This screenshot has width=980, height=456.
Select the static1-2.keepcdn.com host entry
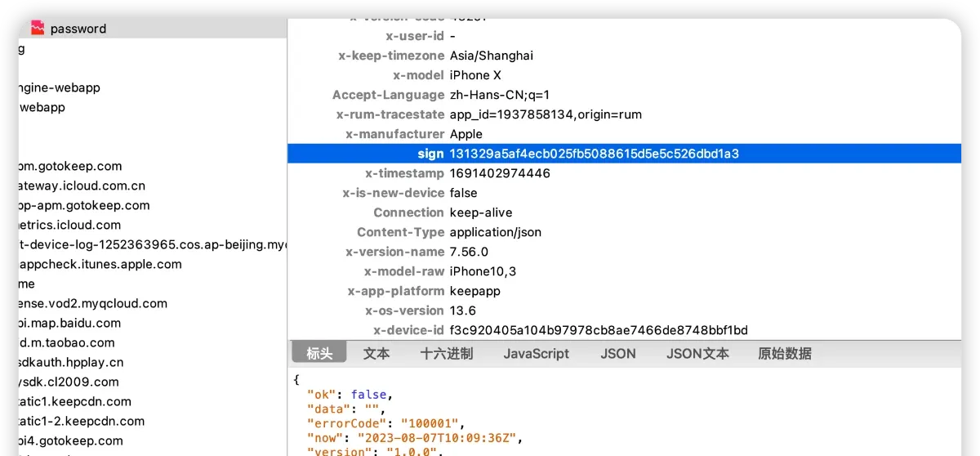click(x=81, y=421)
